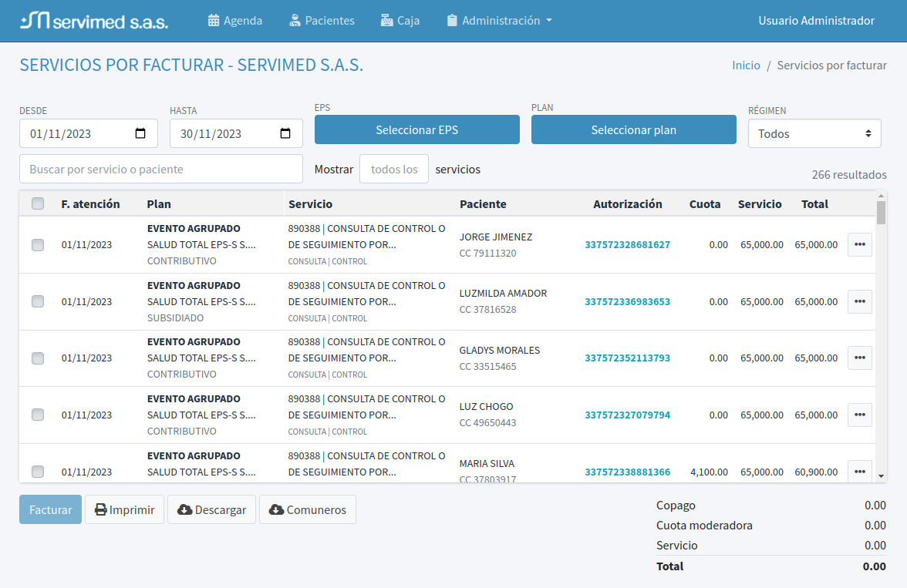Toggle the select-all checkbox in table header
907x588 pixels.
click(38, 204)
